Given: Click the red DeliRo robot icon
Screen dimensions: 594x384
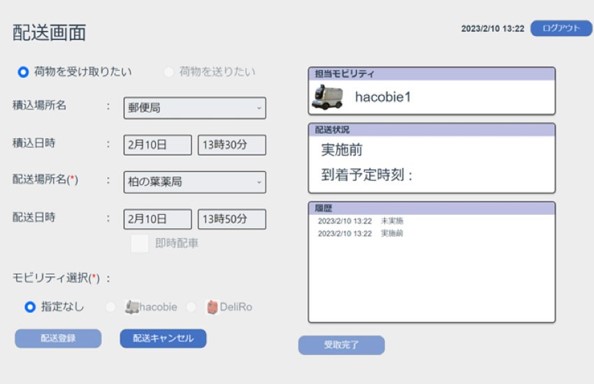Looking at the screenshot, I should click(212, 307).
